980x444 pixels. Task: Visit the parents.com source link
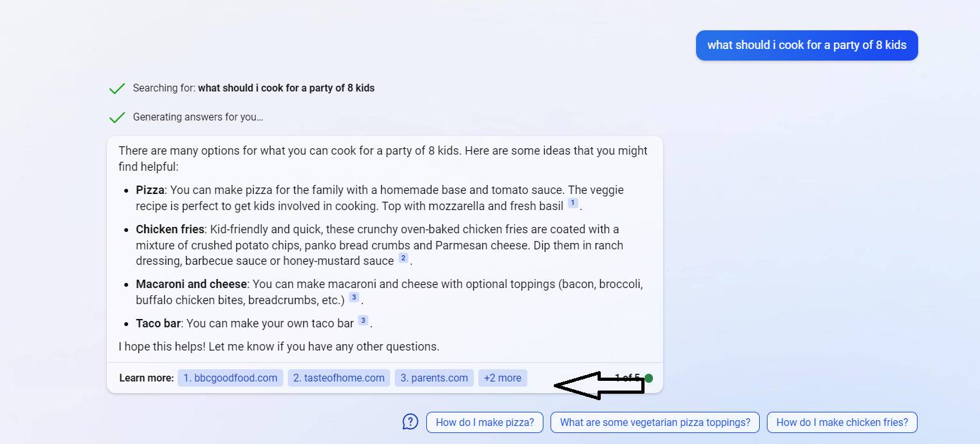coord(434,378)
